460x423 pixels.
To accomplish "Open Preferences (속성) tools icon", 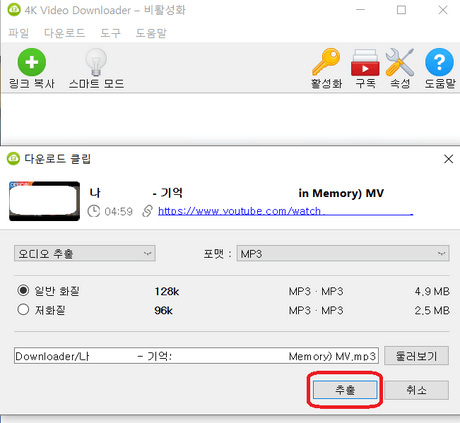I will 400,62.
